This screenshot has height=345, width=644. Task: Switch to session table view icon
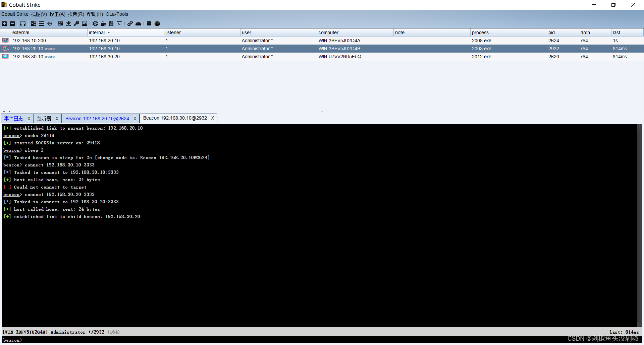pyautogui.click(x=42, y=23)
